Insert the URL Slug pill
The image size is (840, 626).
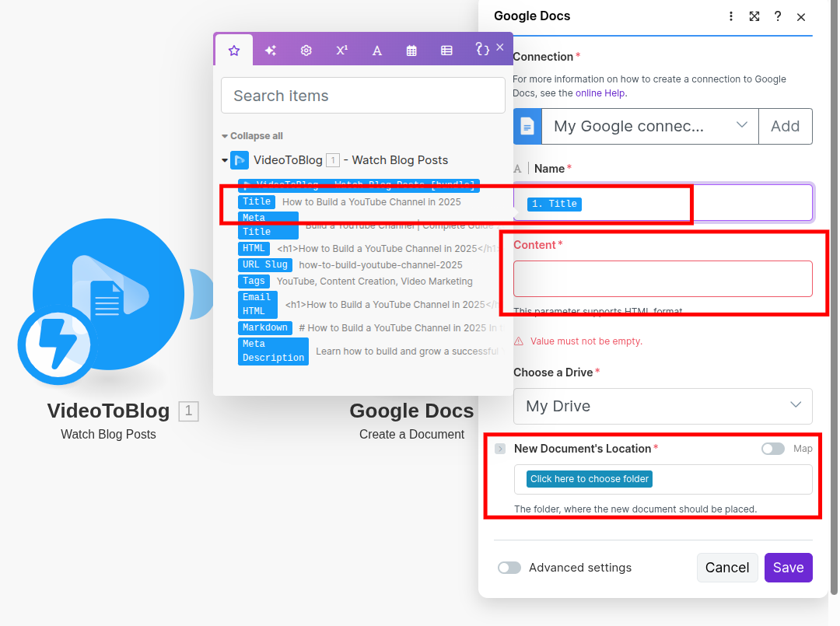coord(265,264)
